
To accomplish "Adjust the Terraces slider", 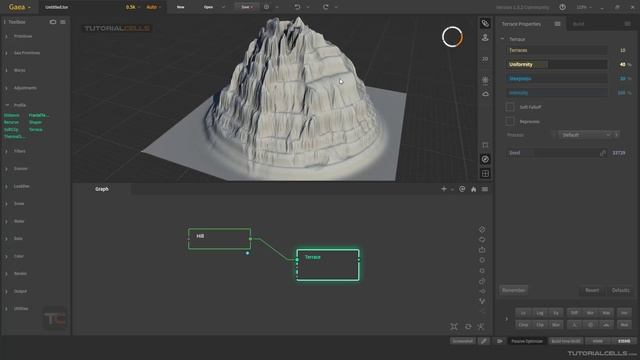I will (557, 50).
